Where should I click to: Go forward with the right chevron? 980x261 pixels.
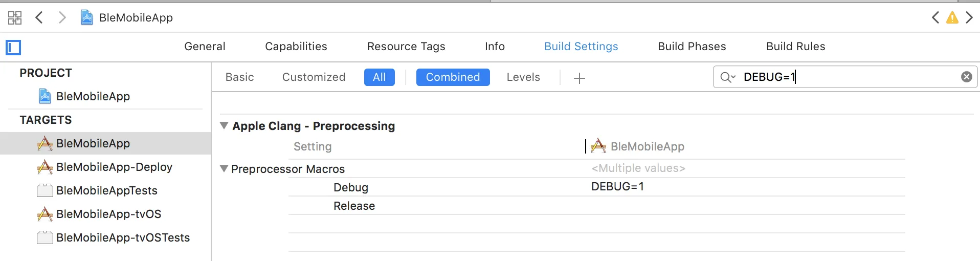pyautogui.click(x=62, y=18)
